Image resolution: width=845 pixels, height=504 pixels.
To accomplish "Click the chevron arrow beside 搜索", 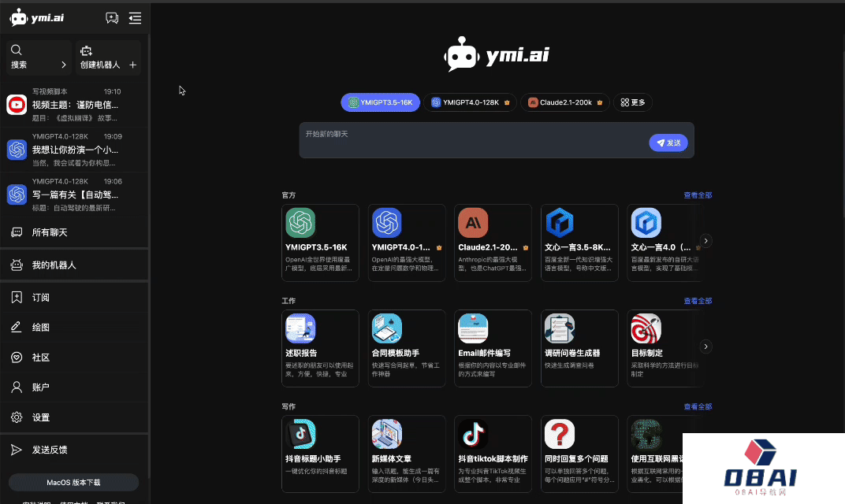I will coord(64,65).
